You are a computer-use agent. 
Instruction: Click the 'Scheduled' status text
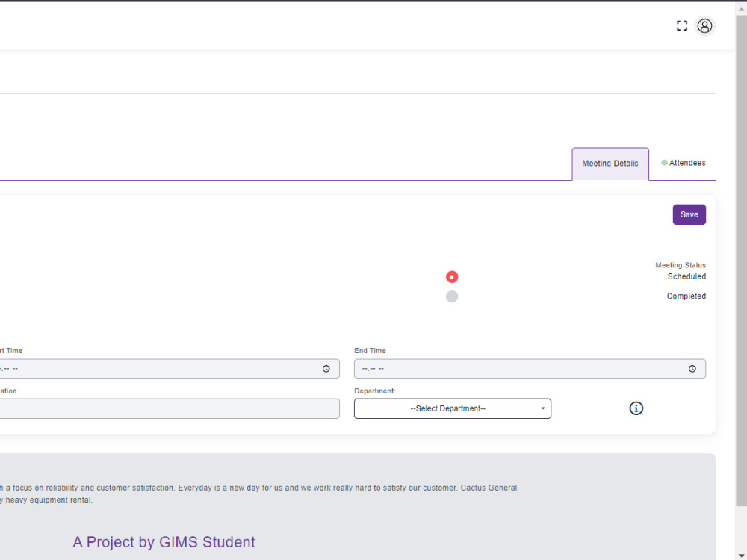pyautogui.click(x=686, y=276)
